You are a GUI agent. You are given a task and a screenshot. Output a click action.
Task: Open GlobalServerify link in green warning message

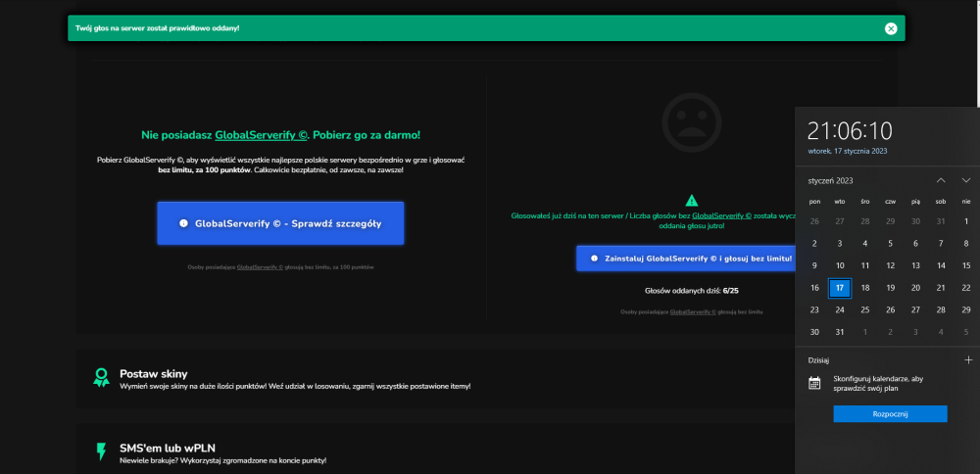[x=721, y=215]
